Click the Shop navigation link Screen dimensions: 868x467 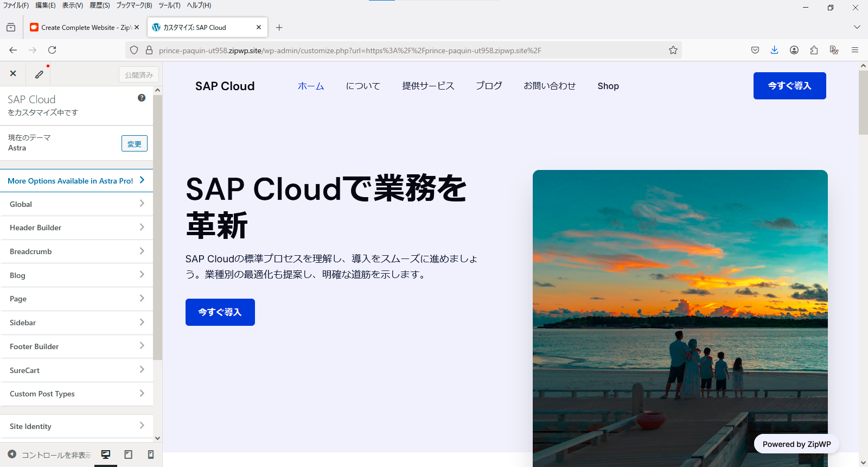(x=608, y=86)
